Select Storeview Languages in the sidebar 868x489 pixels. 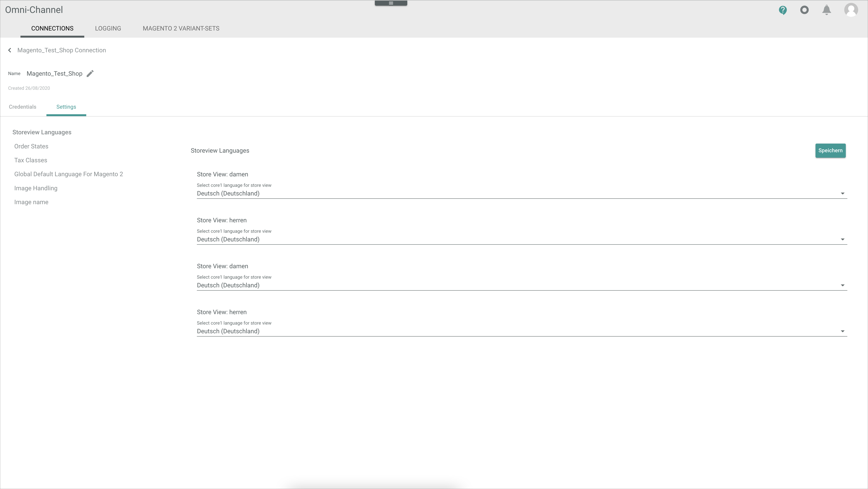tap(42, 132)
